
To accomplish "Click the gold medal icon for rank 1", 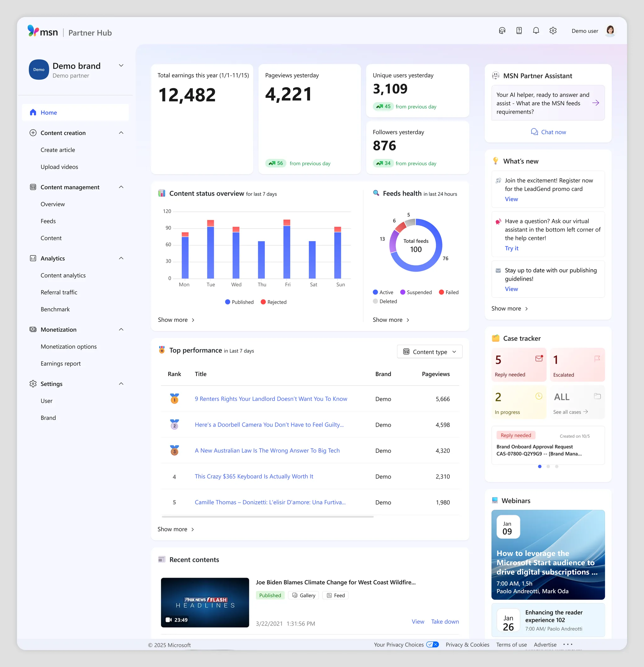I will click(x=174, y=399).
